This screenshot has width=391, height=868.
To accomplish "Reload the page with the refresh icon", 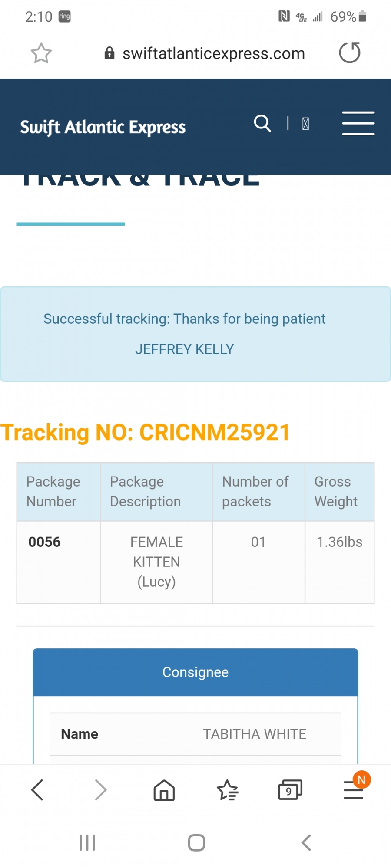I will pyautogui.click(x=350, y=53).
